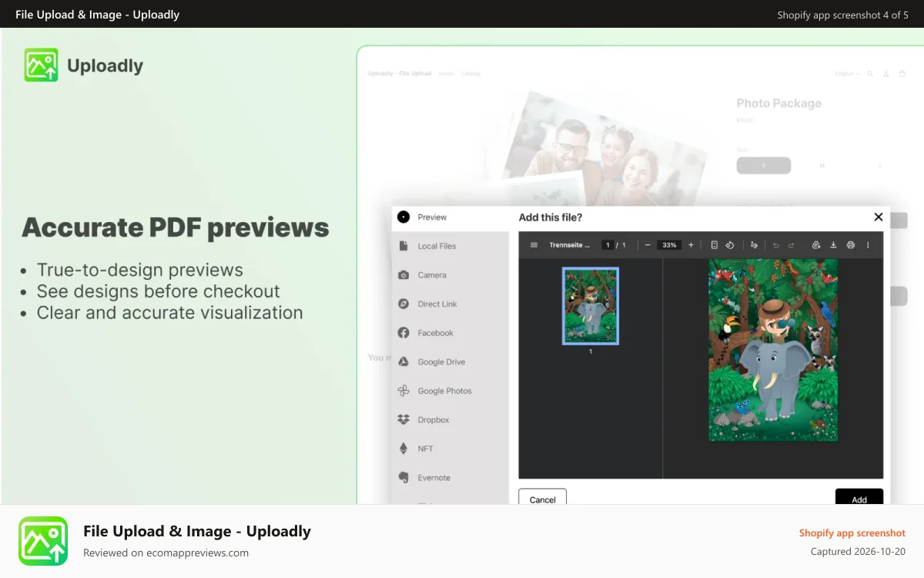This screenshot has height=578, width=924.
Task: Choose Camera in the source list
Action: [x=450, y=275]
